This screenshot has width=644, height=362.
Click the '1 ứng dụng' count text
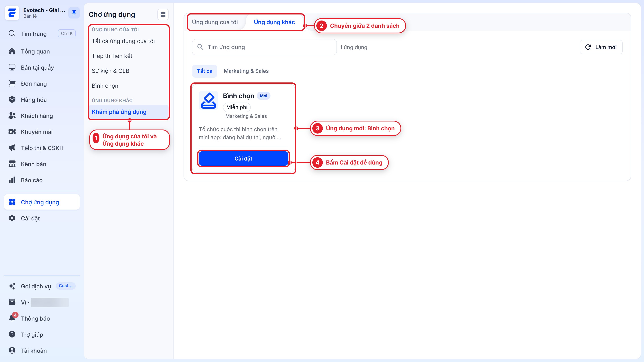tap(354, 47)
